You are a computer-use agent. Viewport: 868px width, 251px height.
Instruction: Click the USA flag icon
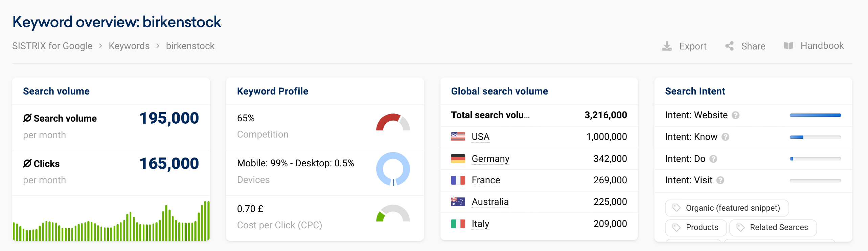[458, 137]
